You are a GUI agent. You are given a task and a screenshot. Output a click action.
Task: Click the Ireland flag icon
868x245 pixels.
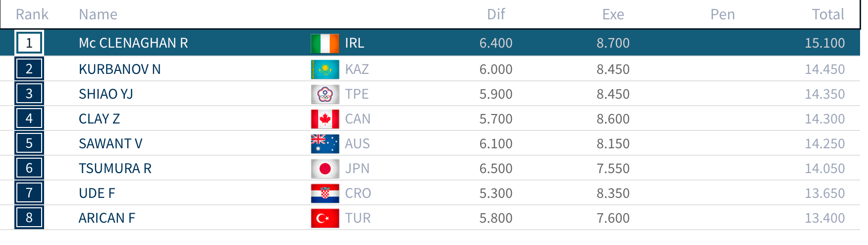click(325, 43)
